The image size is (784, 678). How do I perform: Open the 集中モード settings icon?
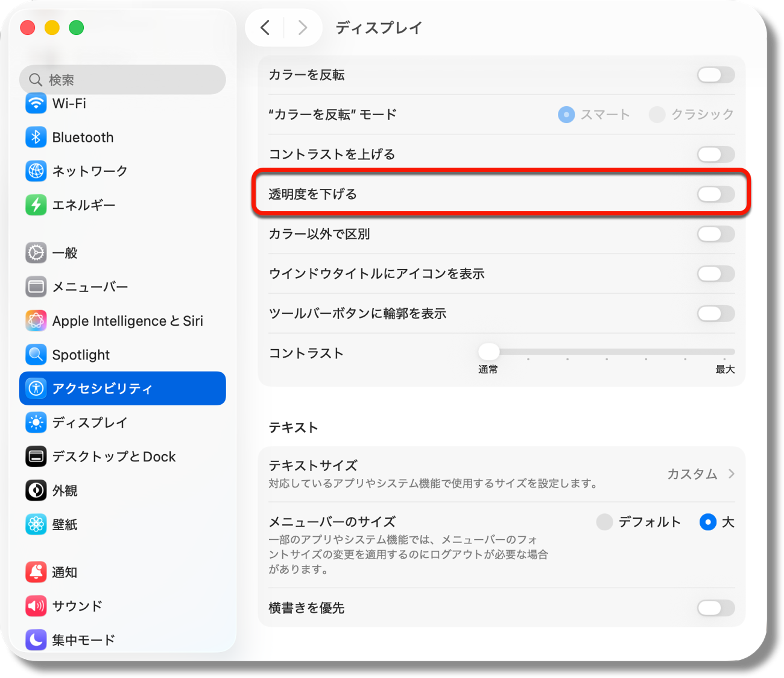coord(36,639)
